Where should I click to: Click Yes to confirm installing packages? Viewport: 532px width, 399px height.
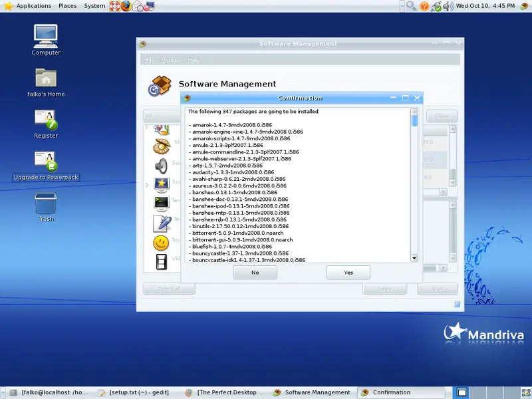point(348,273)
